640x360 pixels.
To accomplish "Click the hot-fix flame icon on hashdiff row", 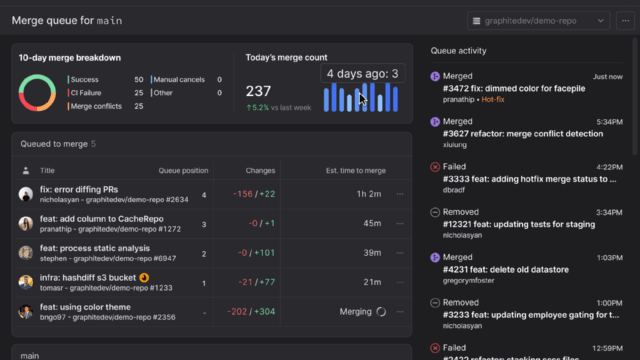I will [x=144, y=278].
